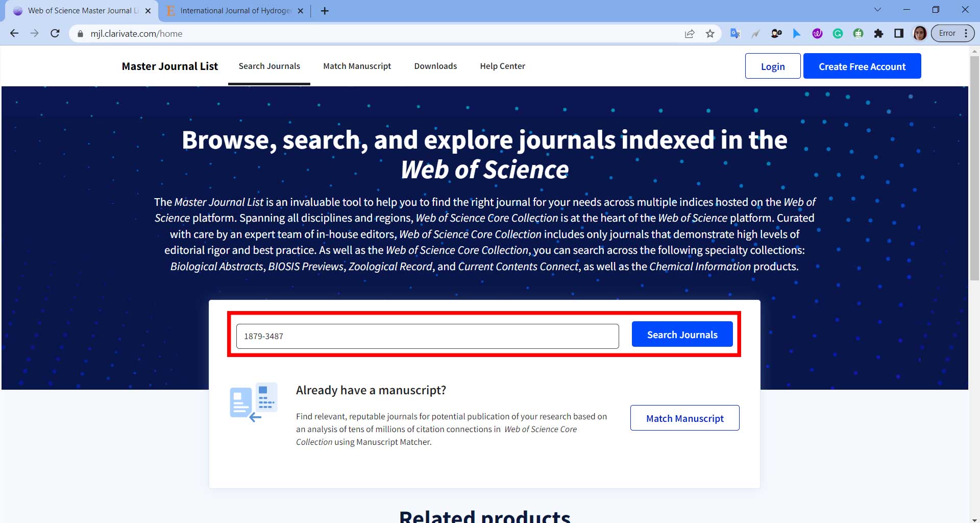Click the blue Search Journals button

click(x=682, y=335)
